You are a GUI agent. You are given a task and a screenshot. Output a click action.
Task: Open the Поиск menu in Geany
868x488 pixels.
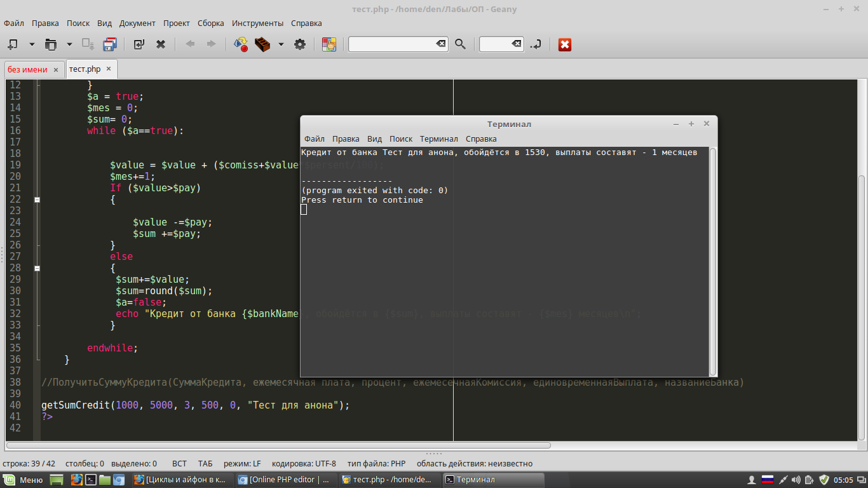pyautogui.click(x=78, y=23)
